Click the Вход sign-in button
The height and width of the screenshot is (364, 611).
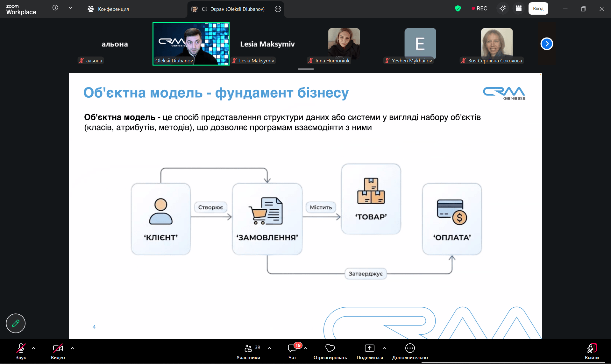click(x=538, y=9)
